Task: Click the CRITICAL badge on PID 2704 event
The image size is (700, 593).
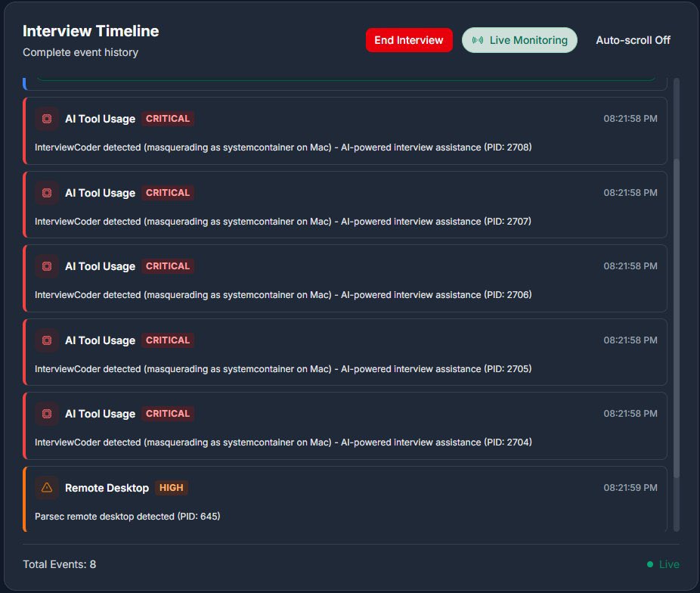Action: click(x=168, y=414)
